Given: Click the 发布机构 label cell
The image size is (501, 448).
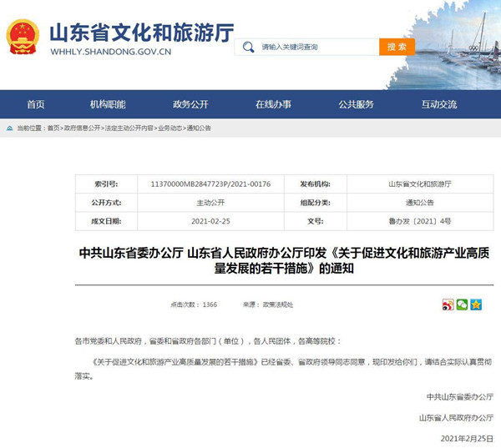Looking at the screenshot, I should click(x=316, y=184).
